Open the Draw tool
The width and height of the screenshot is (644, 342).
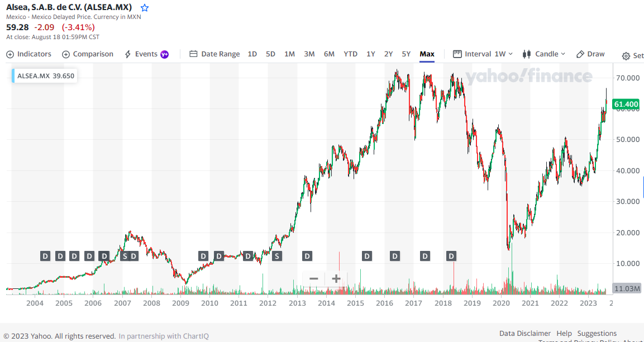590,54
